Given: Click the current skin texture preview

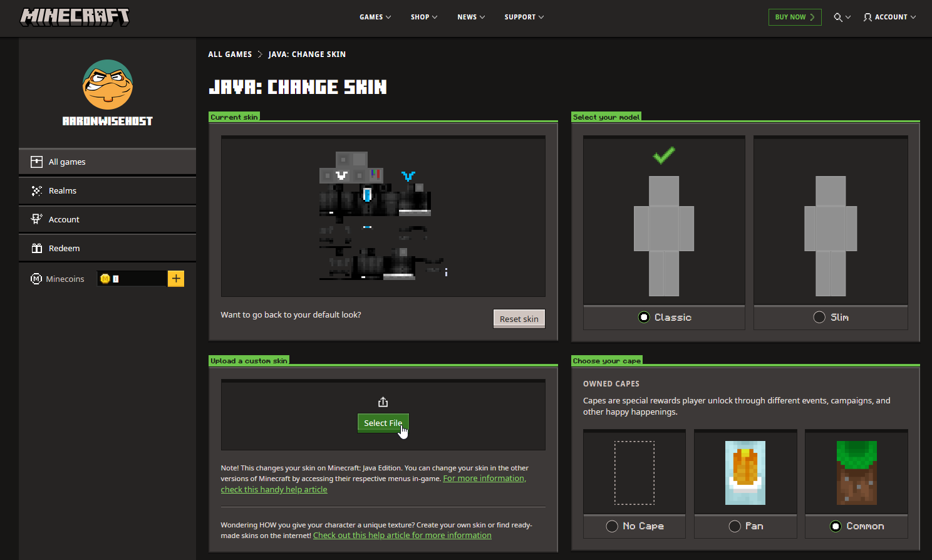Looking at the screenshot, I should click(383, 215).
